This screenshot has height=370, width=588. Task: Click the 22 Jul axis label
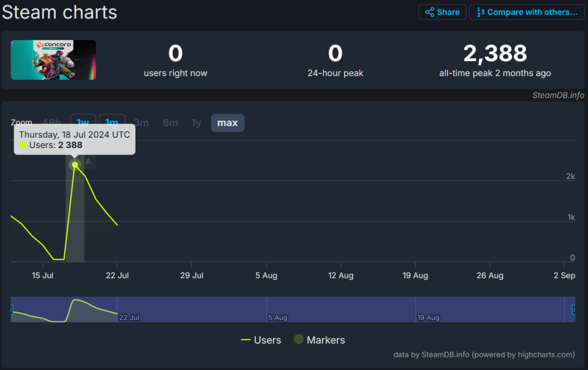117,275
